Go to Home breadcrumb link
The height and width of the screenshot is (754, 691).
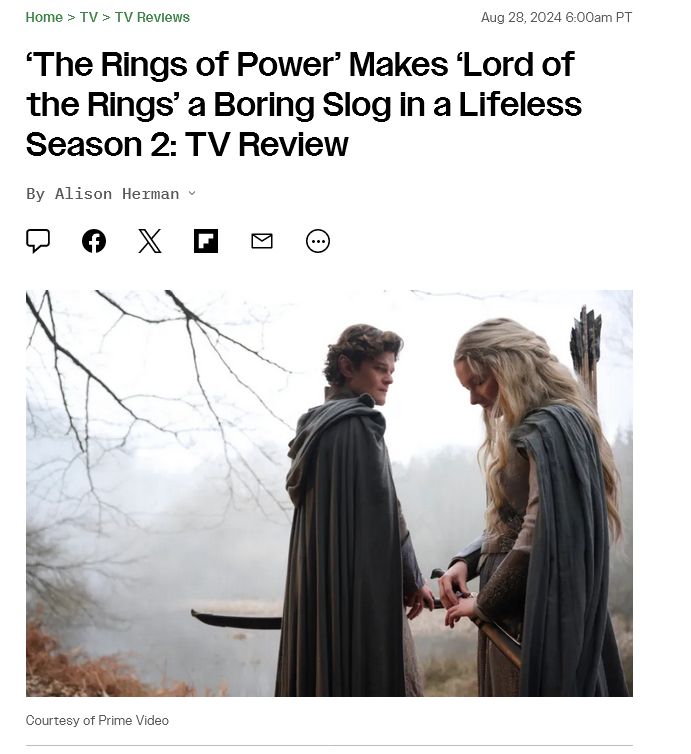[44, 17]
